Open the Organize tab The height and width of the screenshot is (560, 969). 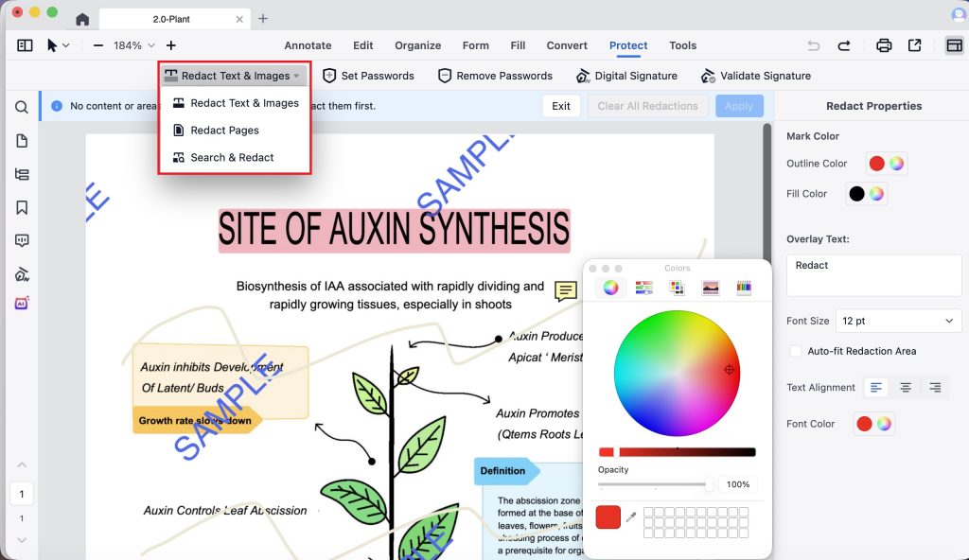point(417,45)
